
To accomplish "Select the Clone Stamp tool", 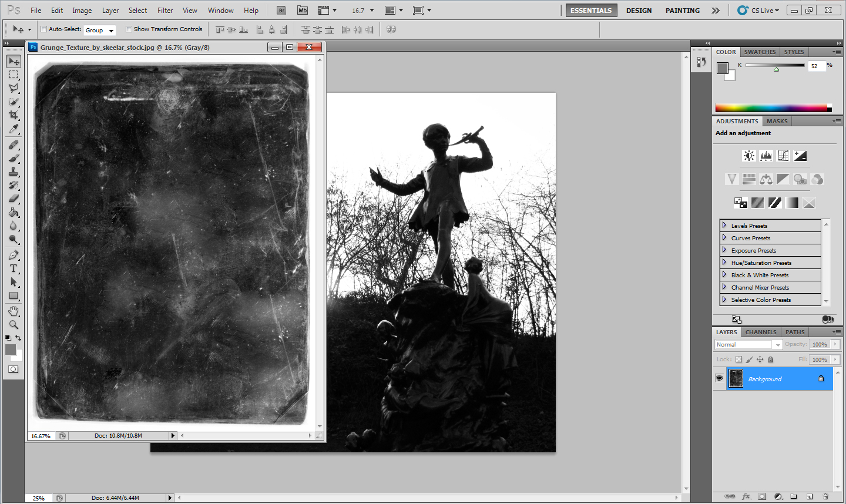I will (14, 172).
